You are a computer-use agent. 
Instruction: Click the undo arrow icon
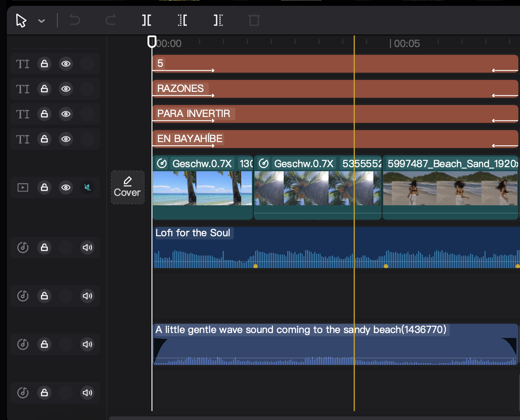pos(75,20)
